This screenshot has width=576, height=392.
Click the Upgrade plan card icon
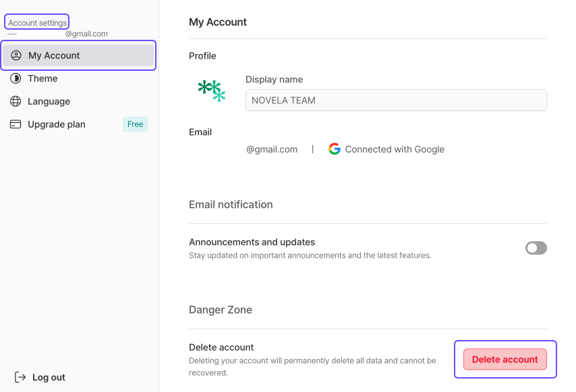pos(16,124)
